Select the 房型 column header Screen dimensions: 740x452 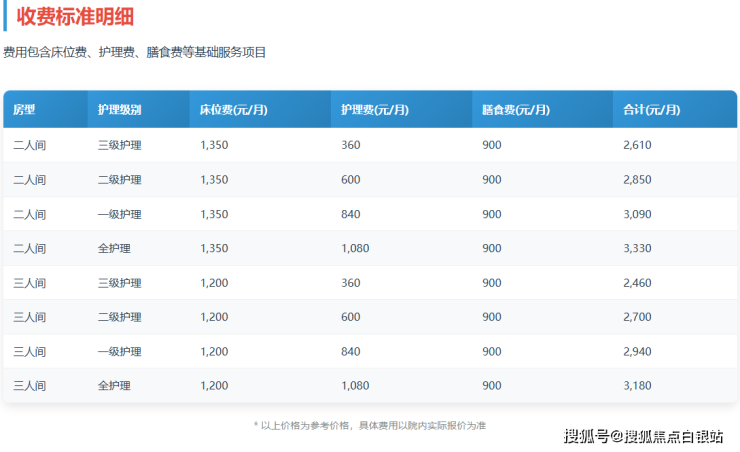24,109
